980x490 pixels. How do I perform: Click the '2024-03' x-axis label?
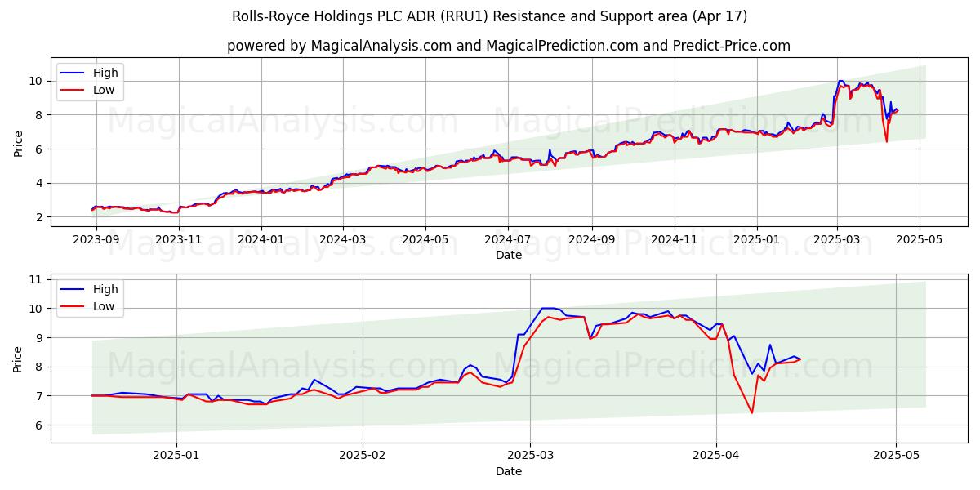tap(342, 241)
